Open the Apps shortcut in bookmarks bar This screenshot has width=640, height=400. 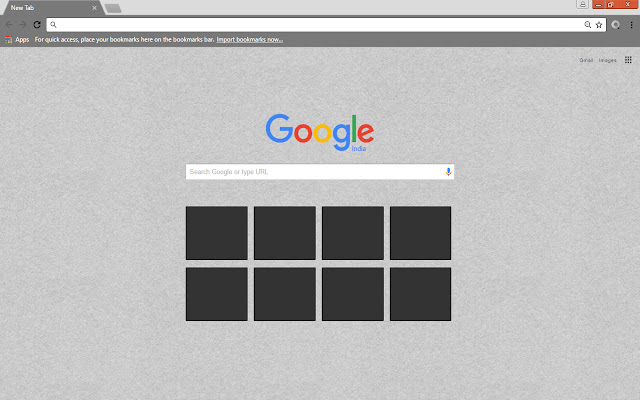pos(17,40)
